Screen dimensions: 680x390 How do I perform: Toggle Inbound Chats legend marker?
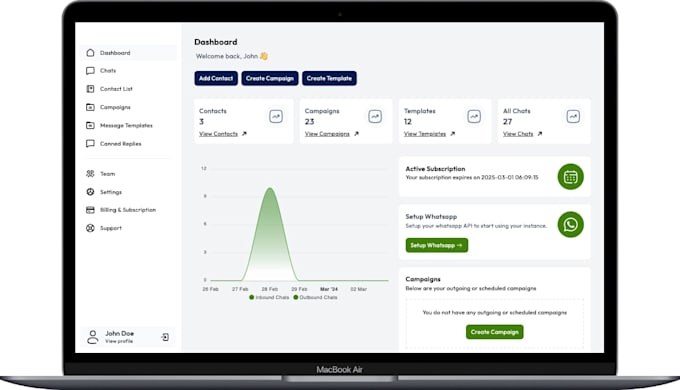[252, 298]
